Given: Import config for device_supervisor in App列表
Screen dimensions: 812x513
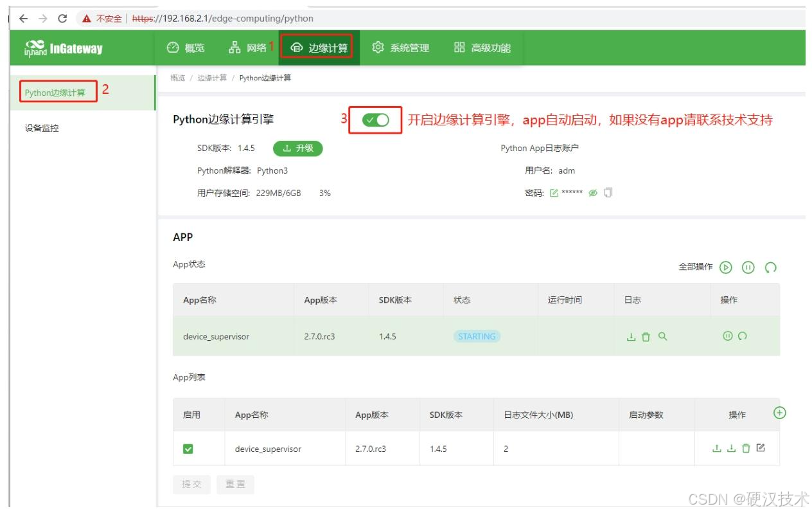Looking at the screenshot, I should [717, 449].
